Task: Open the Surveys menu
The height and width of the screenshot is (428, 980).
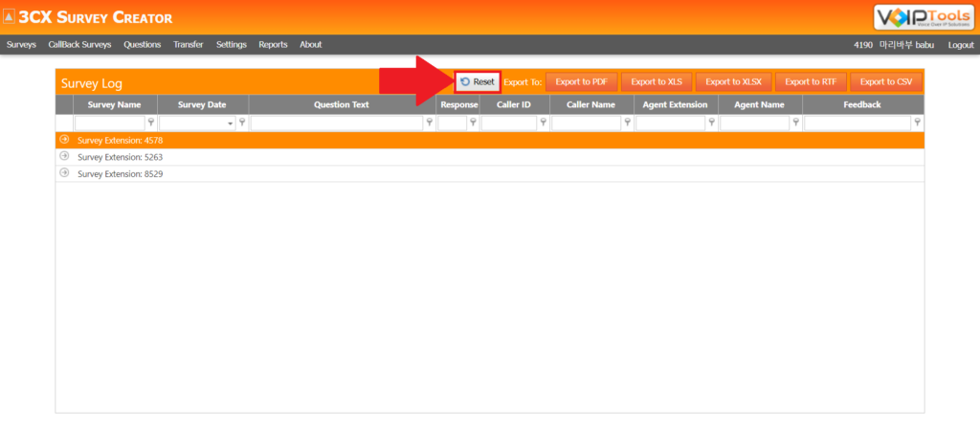Action: click(21, 44)
